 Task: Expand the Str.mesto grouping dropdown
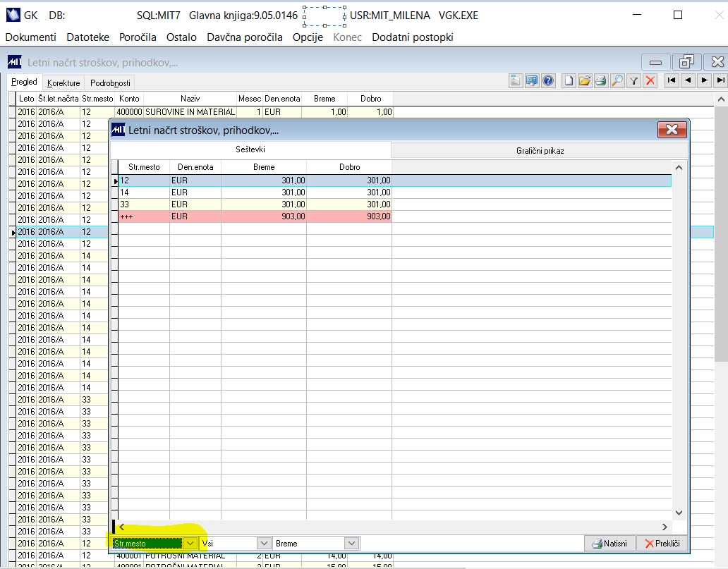190,543
